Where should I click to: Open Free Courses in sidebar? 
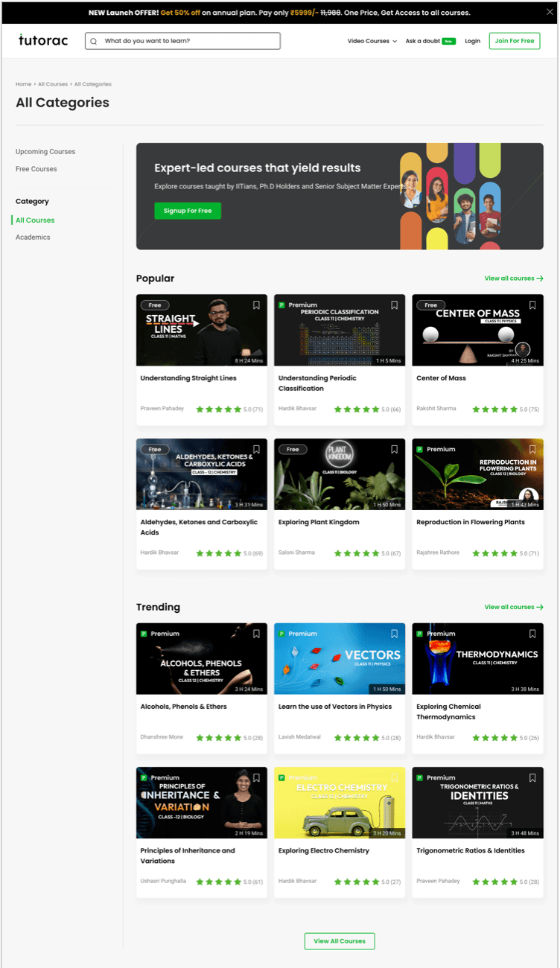coord(36,169)
